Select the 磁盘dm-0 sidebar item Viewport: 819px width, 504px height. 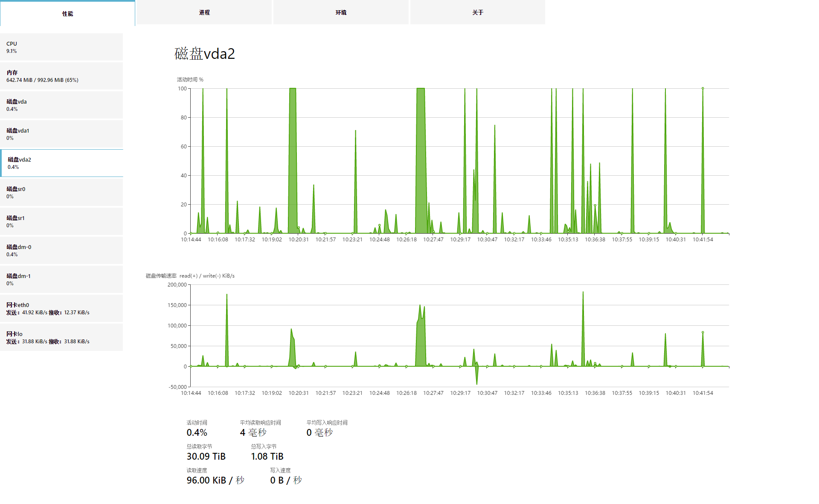(61, 250)
